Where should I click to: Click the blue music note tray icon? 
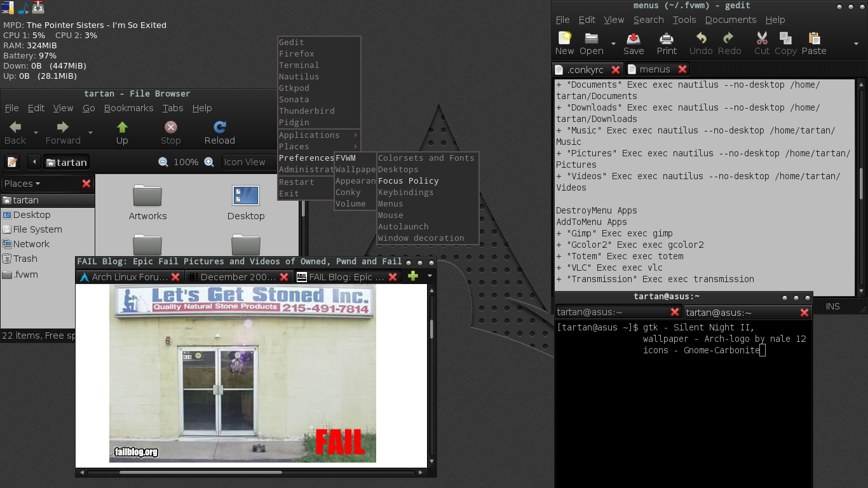click(23, 7)
